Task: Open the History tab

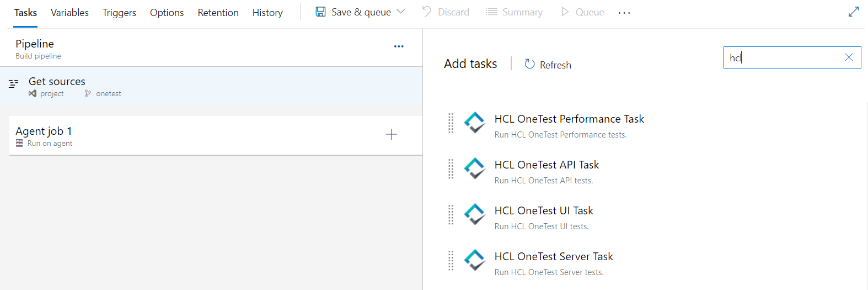Action: [x=267, y=12]
